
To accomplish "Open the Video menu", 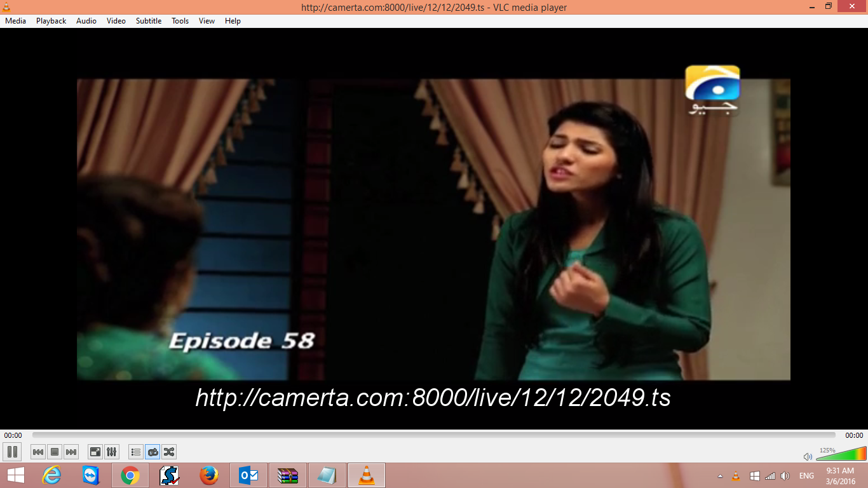I will click(116, 21).
